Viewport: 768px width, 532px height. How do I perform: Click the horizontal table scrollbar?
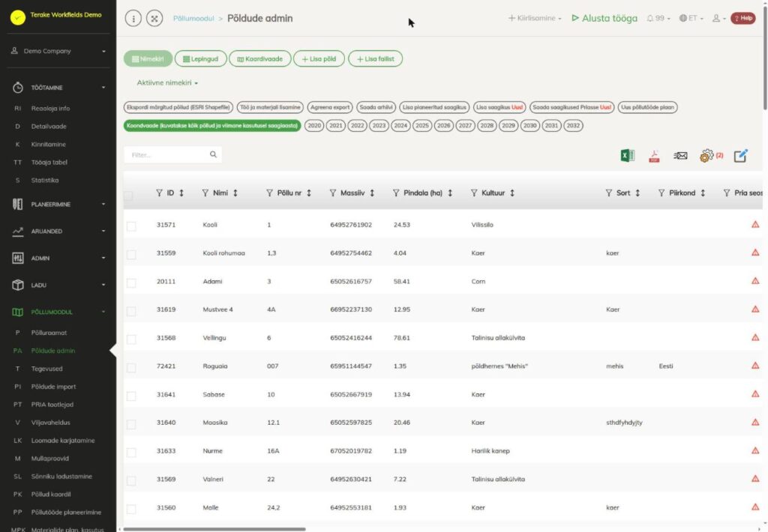214,529
